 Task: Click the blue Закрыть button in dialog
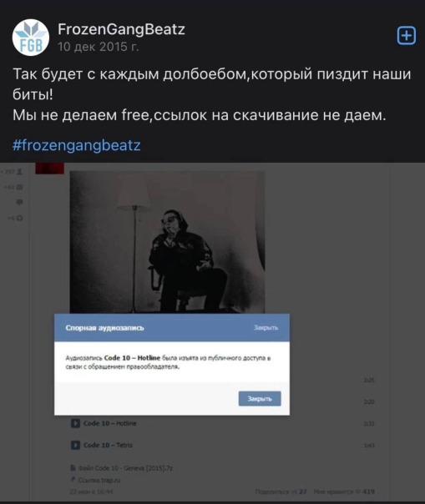tap(260, 399)
